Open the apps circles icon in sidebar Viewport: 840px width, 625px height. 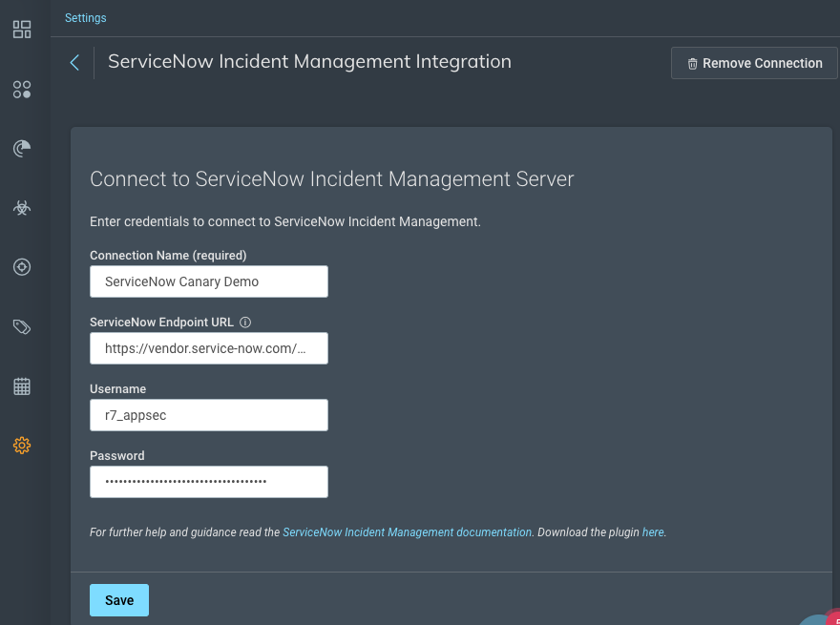[22, 90]
